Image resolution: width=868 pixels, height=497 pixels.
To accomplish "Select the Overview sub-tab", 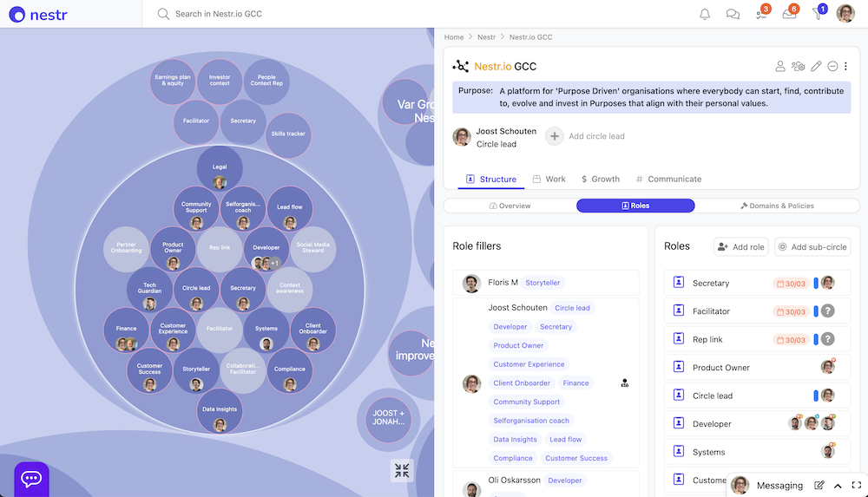I will point(510,206).
